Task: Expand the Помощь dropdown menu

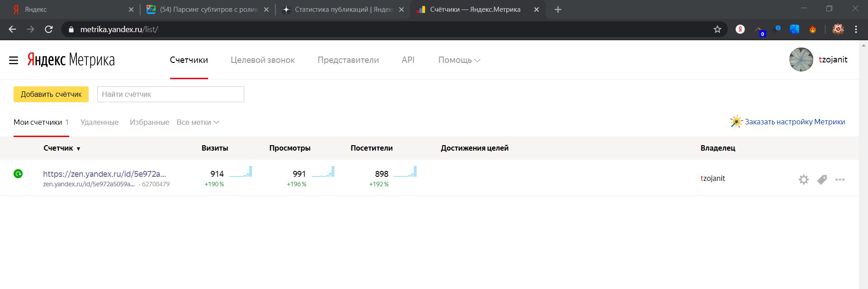Action: tap(459, 60)
